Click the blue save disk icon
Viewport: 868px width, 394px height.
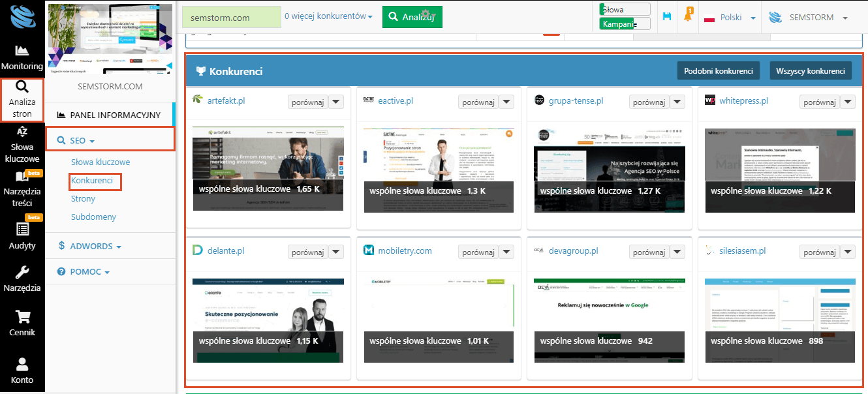tap(666, 17)
